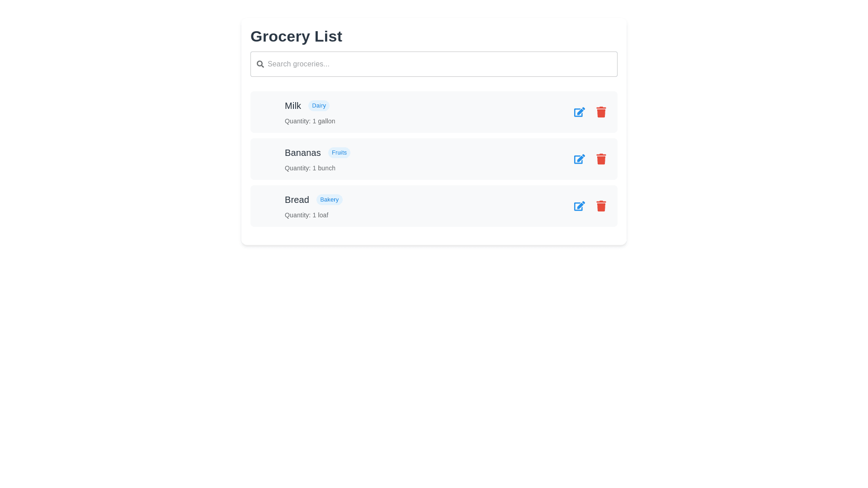This screenshot has height=488, width=868.
Task: Select the Bananas item name
Action: click(x=302, y=153)
